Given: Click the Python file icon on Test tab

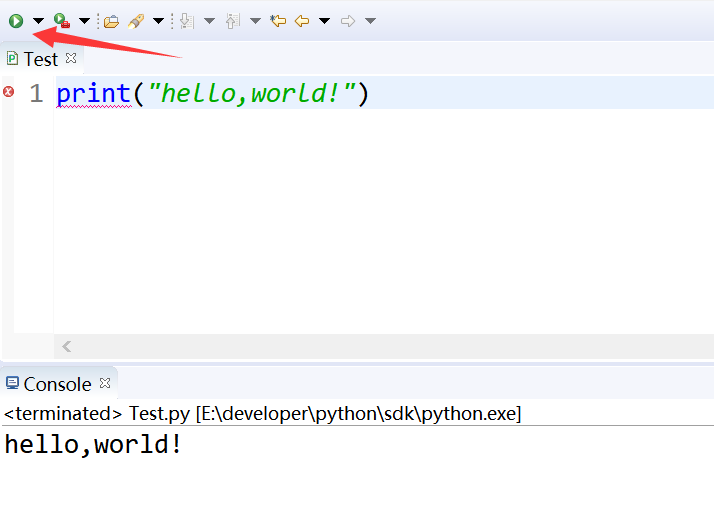Looking at the screenshot, I should pyautogui.click(x=12, y=59).
